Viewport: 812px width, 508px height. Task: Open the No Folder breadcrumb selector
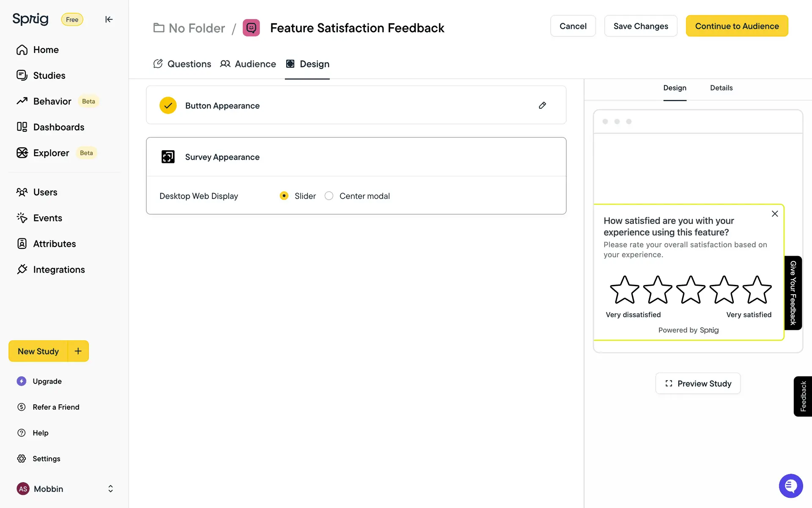pos(189,28)
